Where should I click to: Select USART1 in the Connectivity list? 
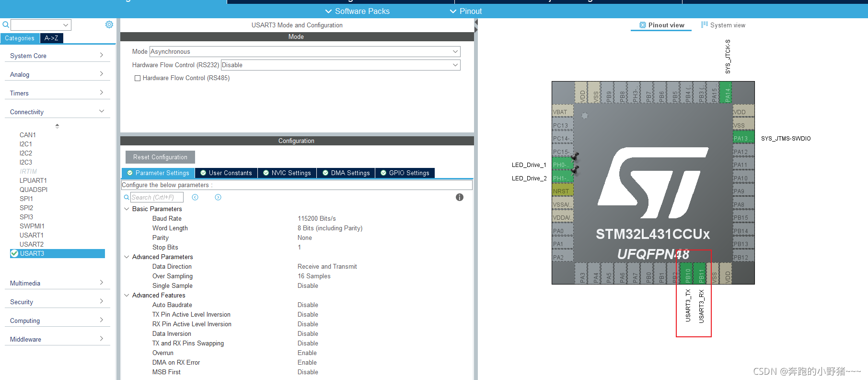tap(32, 235)
